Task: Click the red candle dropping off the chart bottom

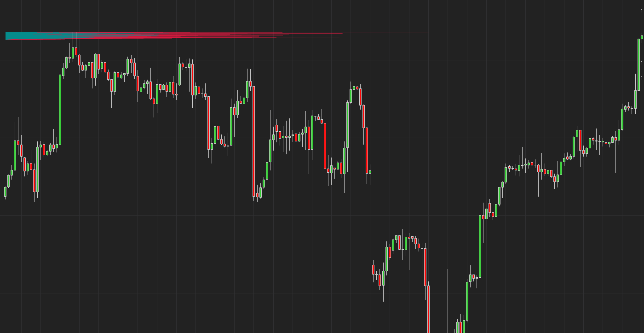Action: pyautogui.click(x=428, y=309)
